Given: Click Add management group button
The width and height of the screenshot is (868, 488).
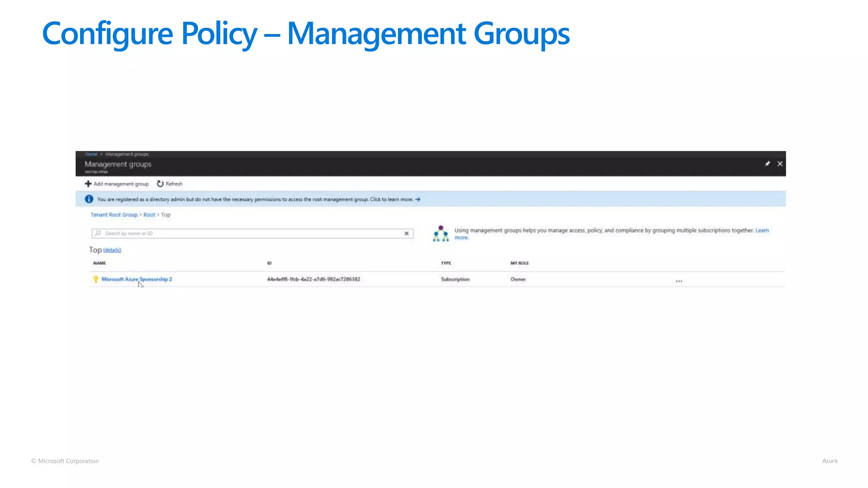Looking at the screenshot, I should pyautogui.click(x=117, y=184).
